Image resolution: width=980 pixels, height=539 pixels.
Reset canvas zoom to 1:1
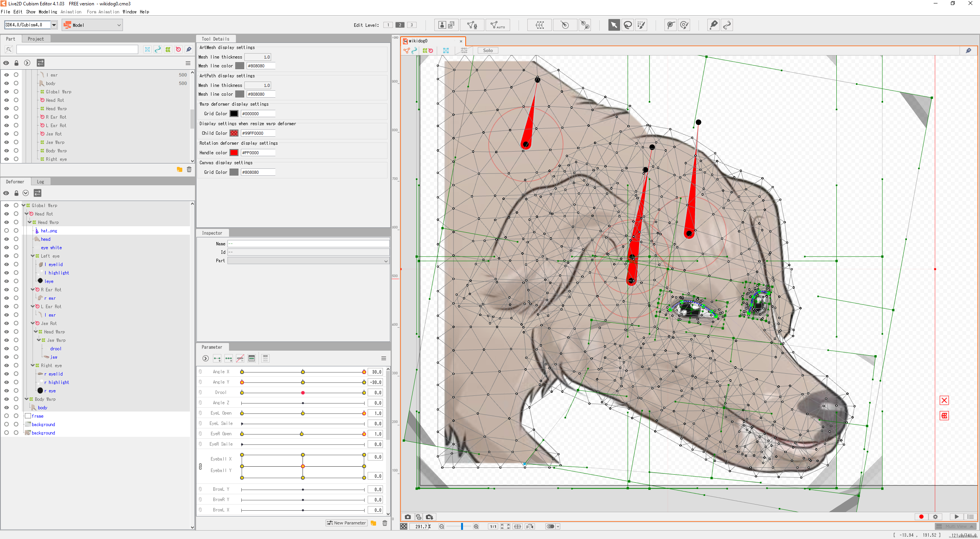tap(493, 527)
